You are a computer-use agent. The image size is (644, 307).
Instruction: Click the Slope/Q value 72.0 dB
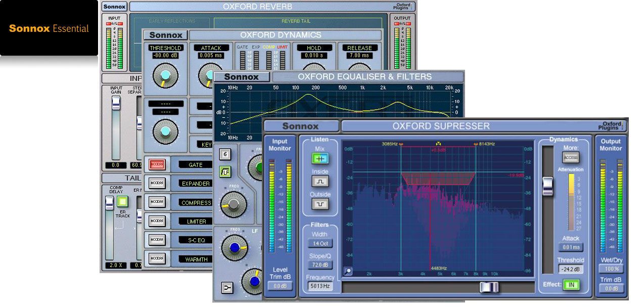(x=320, y=265)
